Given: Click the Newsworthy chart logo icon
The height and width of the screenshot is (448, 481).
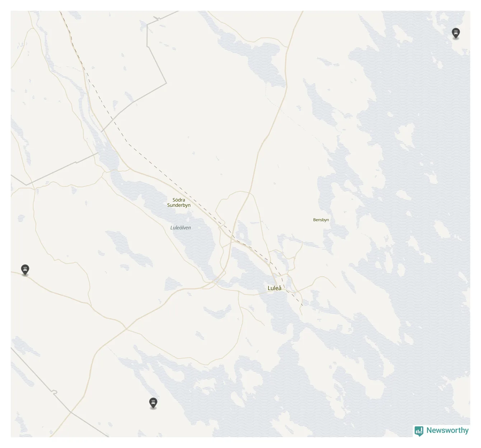Looking at the screenshot, I should point(419,431).
